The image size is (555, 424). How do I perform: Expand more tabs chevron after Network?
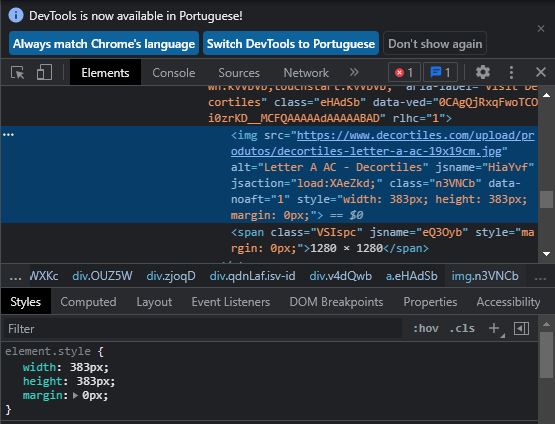pyautogui.click(x=354, y=73)
